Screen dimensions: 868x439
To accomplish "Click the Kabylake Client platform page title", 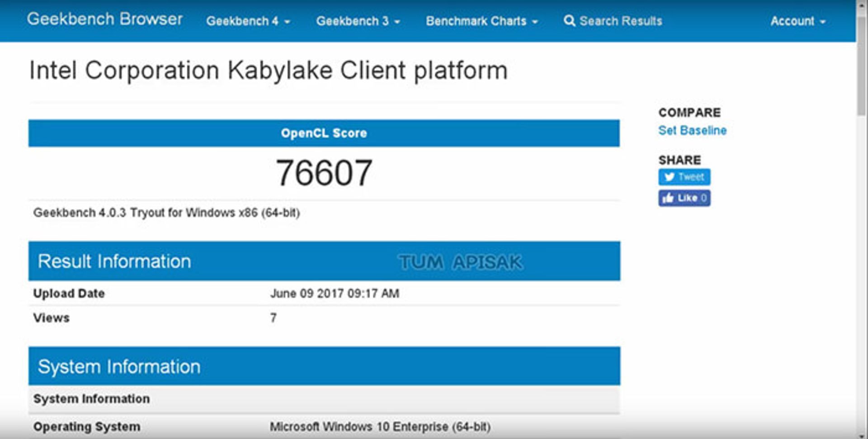I will click(268, 71).
